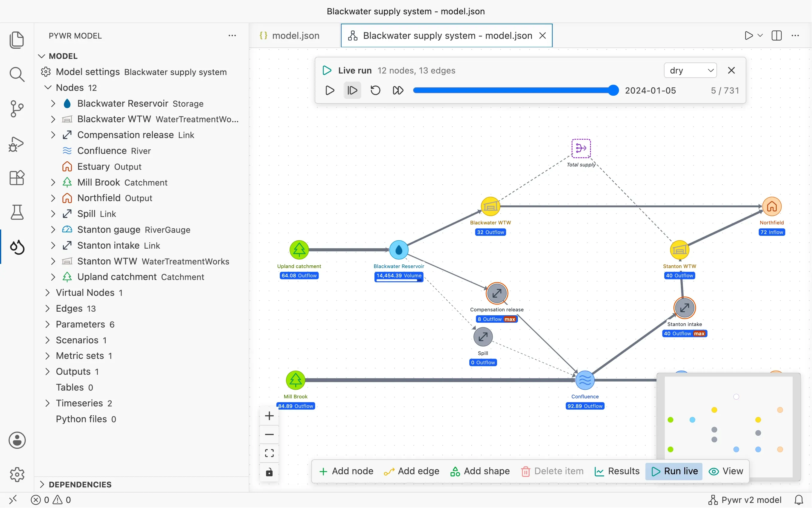Select the Stanton intake node on canvas

(685, 307)
